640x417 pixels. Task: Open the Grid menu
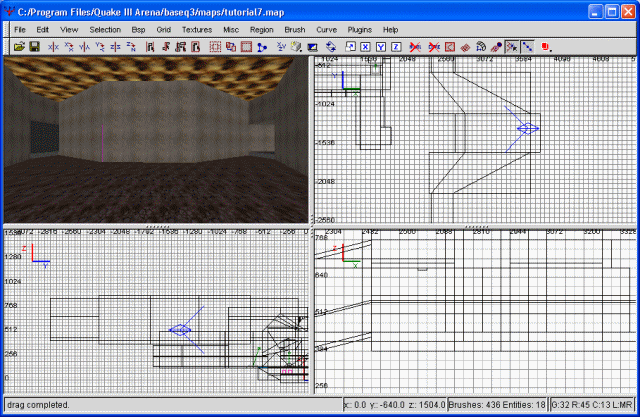[x=163, y=30]
